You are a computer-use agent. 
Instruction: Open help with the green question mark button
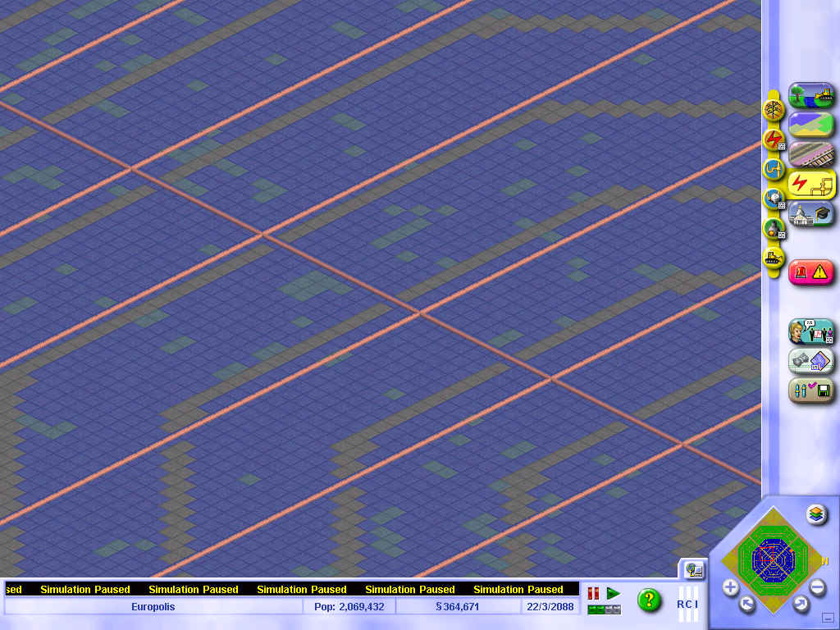pos(650,600)
